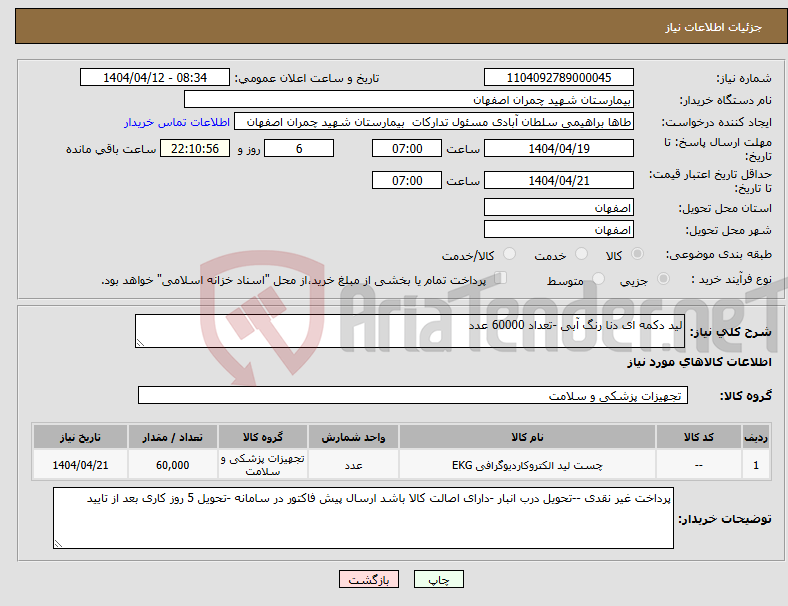Image resolution: width=788 pixels, height=606 pixels.
Task: Click the buyer name field بیمارستان شهید چمران اصفهان
Action: (409, 99)
